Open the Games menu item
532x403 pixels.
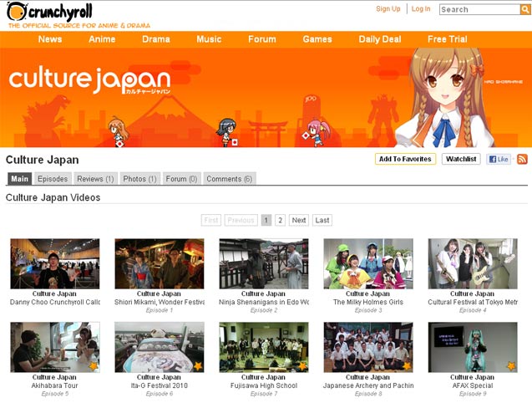click(317, 39)
